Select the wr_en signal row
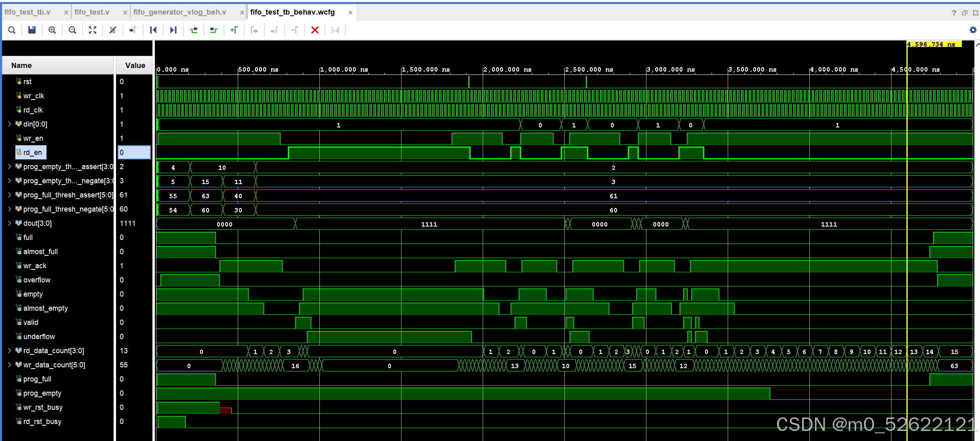This screenshot has height=441, width=980. (x=33, y=138)
